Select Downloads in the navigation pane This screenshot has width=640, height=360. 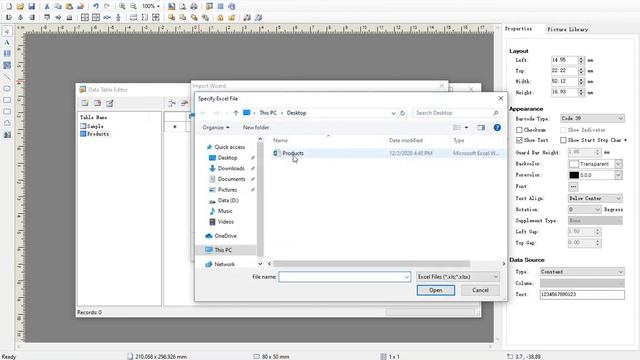pyautogui.click(x=231, y=169)
